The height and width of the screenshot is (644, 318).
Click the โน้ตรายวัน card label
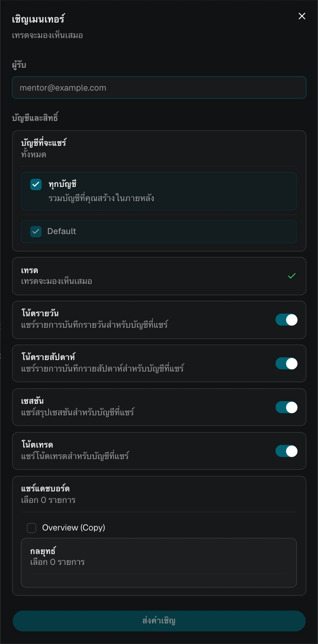click(40, 313)
